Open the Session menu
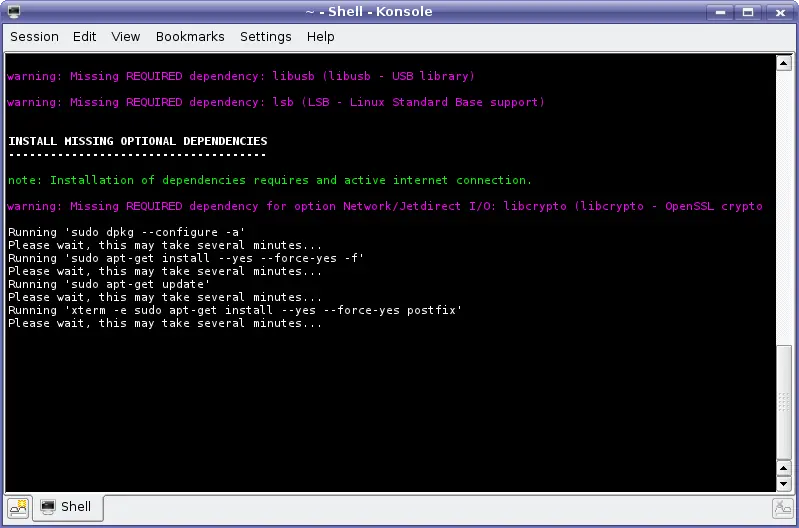Viewport: 799px width, 528px height. pos(34,37)
